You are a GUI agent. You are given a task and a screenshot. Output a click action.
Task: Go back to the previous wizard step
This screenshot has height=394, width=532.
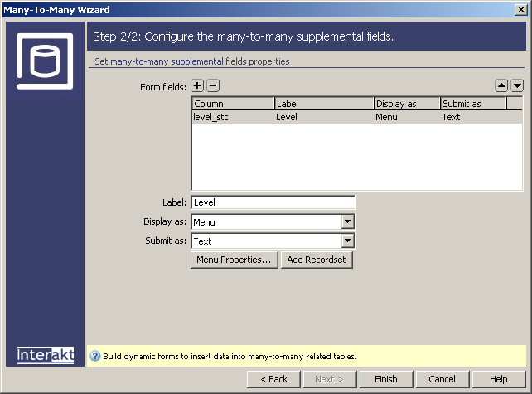coord(273,379)
